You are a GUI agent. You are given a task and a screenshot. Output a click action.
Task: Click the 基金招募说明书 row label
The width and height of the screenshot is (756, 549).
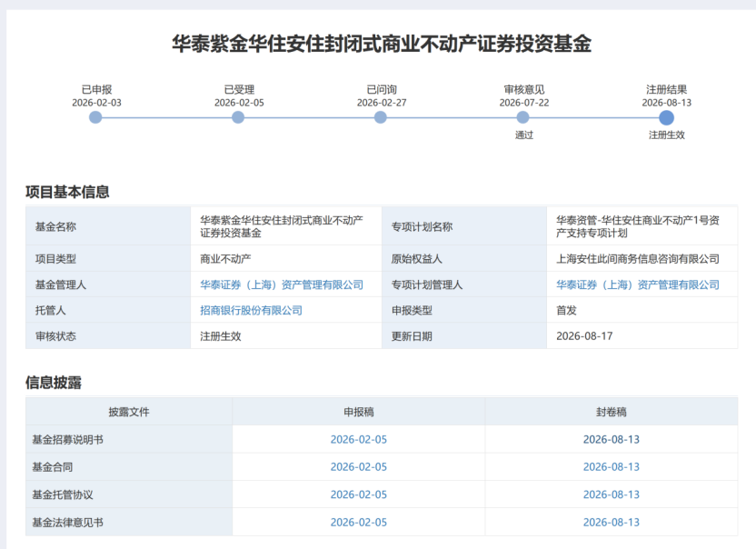67,440
